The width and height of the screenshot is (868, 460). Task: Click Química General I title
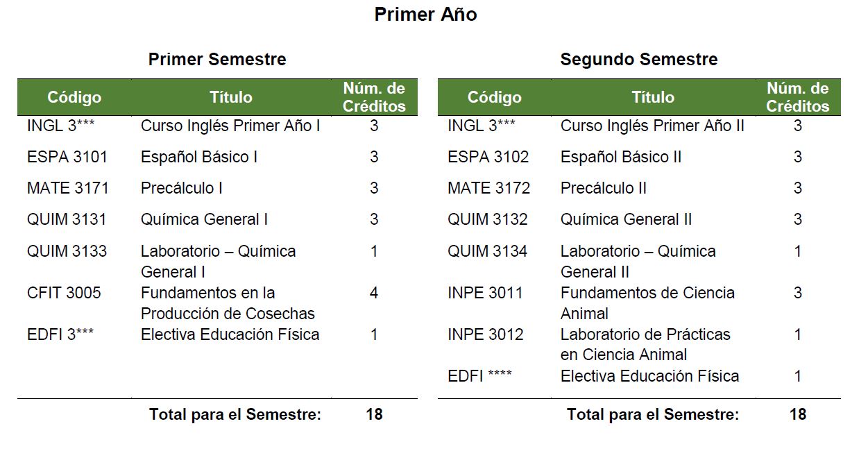(204, 219)
